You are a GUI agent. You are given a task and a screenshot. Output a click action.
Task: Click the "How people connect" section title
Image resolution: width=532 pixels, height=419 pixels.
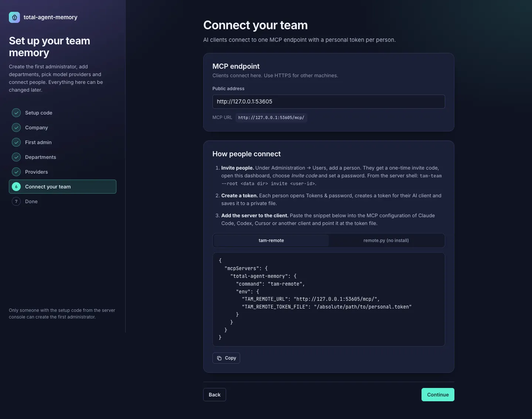point(246,154)
